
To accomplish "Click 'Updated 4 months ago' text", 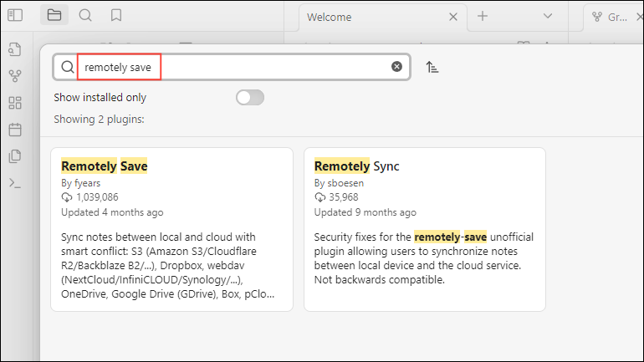I will [112, 212].
